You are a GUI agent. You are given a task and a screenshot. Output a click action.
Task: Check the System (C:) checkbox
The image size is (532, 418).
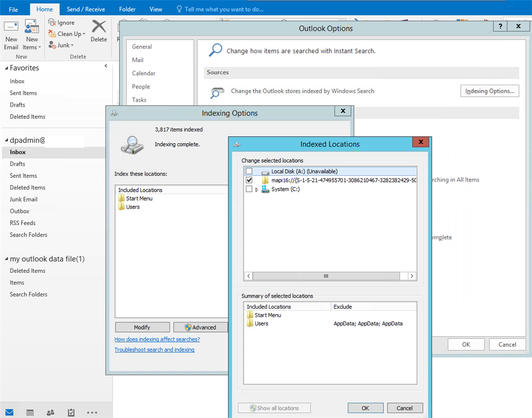(249, 189)
